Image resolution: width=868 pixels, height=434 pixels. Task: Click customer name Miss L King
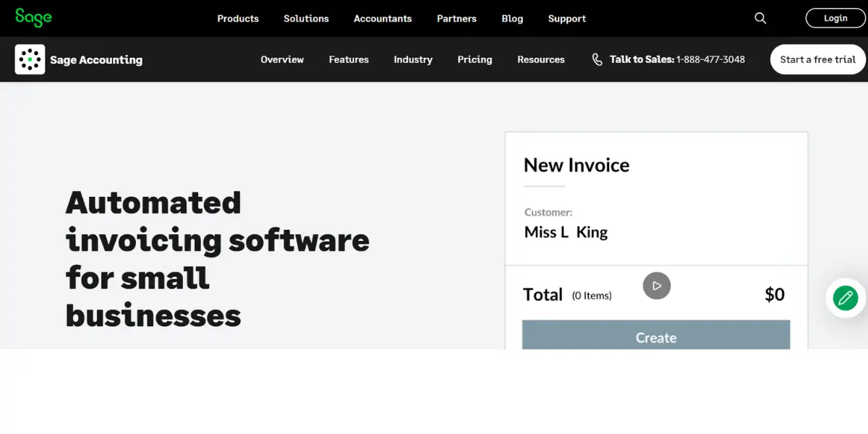pyautogui.click(x=566, y=232)
